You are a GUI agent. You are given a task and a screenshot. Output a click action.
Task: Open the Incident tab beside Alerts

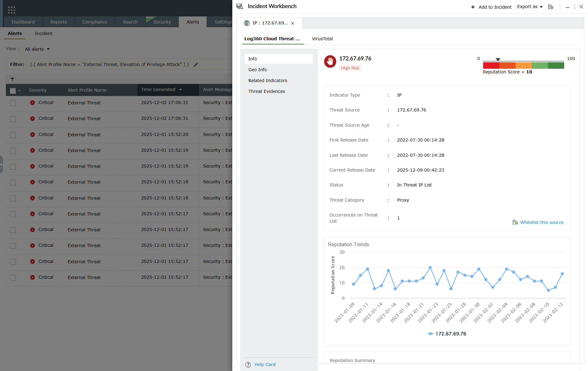tap(43, 33)
